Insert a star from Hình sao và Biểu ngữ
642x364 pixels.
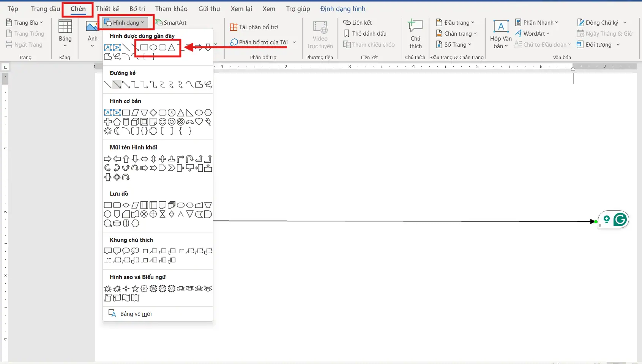click(x=135, y=289)
